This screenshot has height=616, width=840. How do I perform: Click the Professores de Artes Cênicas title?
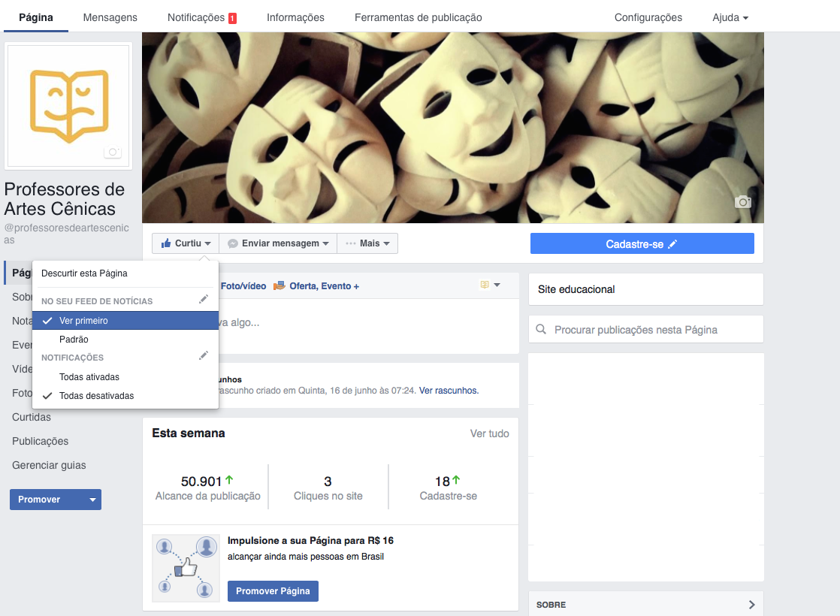[x=65, y=199]
